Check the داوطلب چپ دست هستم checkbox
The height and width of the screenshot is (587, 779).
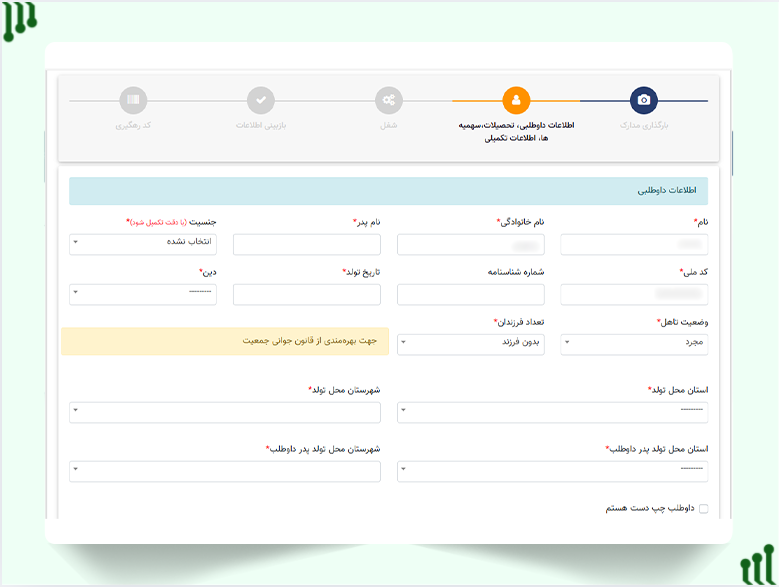tap(703, 509)
